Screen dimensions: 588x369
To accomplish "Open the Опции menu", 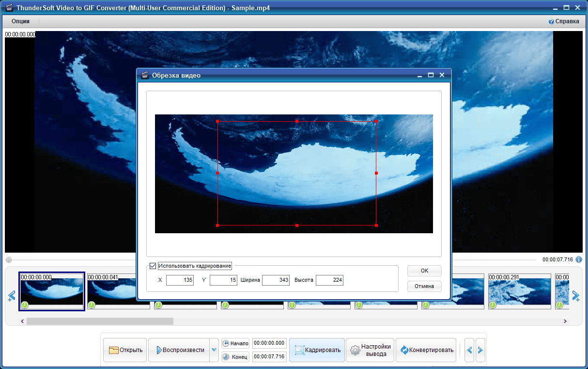I will [20, 21].
